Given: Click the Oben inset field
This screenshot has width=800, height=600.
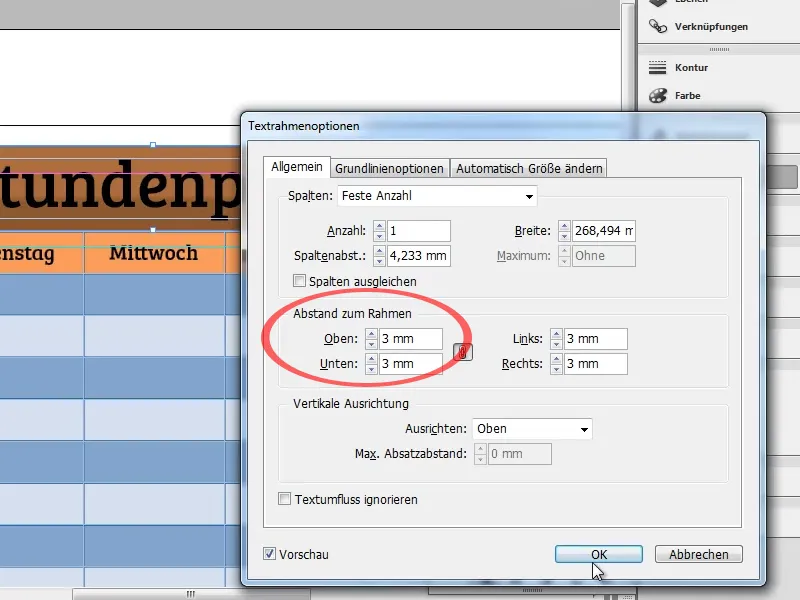Looking at the screenshot, I should click(411, 339).
